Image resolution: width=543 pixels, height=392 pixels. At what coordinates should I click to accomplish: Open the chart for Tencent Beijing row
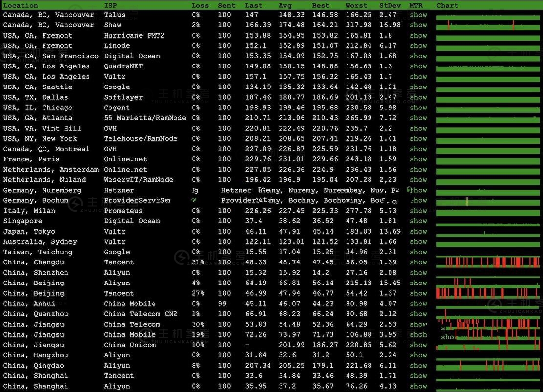tap(488, 293)
